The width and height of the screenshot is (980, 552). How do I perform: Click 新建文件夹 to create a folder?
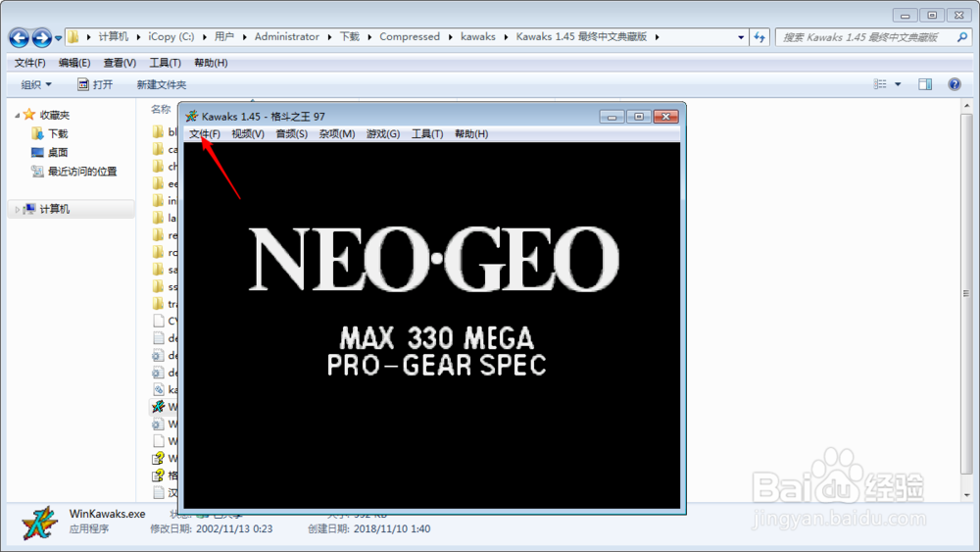162,84
